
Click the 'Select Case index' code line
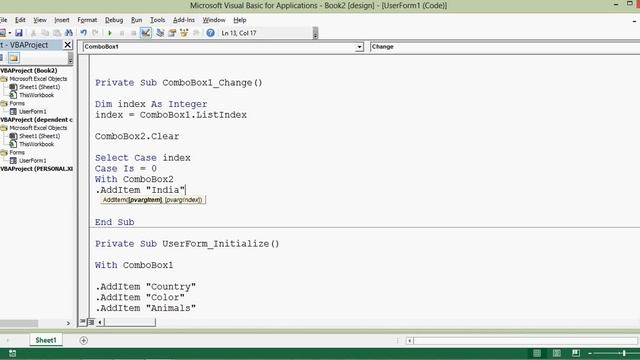coord(142,158)
